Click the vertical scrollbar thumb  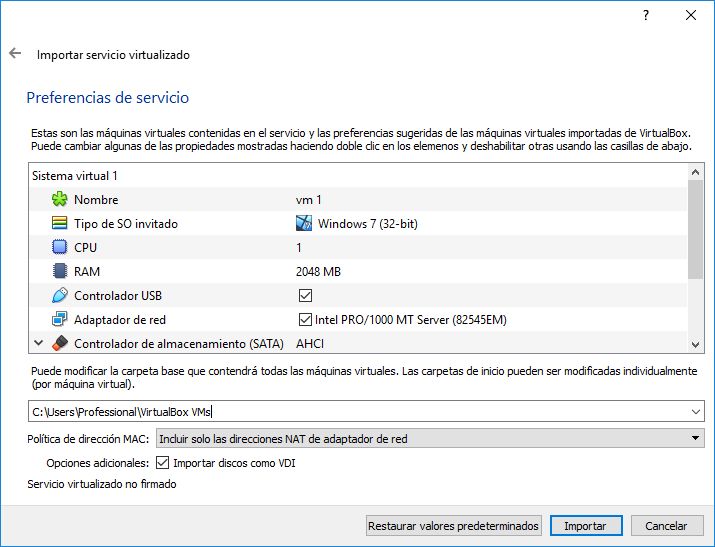[695, 229]
